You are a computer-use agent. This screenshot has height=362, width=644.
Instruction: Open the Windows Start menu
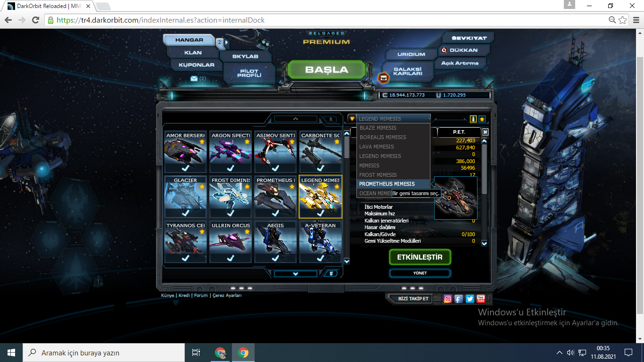click(x=11, y=353)
